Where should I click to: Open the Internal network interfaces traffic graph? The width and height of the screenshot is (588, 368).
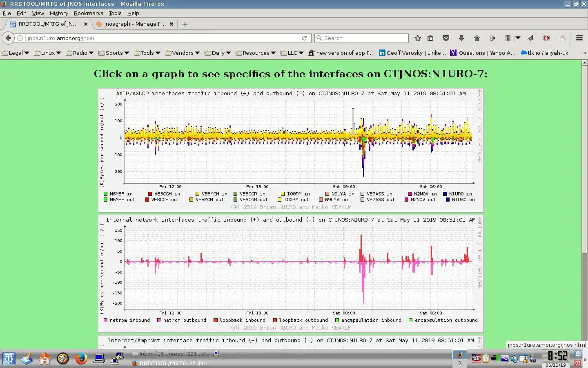click(291, 274)
